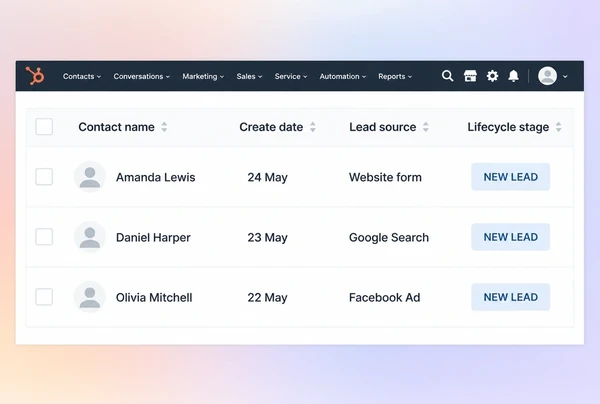Tick the select-all header checkbox
Image resolution: width=600 pixels, height=404 pixels.
coord(44,127)
